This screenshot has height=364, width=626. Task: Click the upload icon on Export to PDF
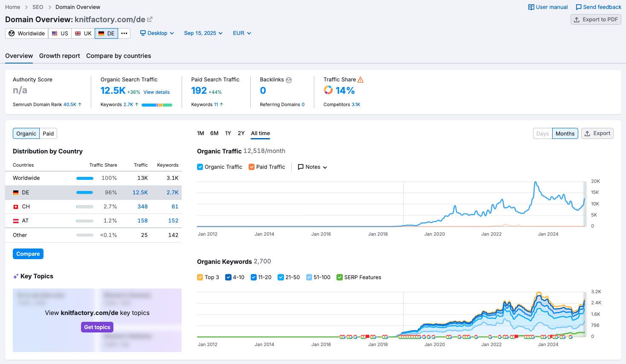[577, 20]
